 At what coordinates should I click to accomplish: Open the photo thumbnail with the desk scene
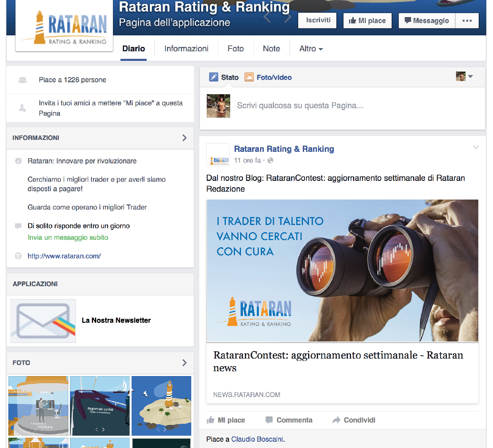(38, 406)
